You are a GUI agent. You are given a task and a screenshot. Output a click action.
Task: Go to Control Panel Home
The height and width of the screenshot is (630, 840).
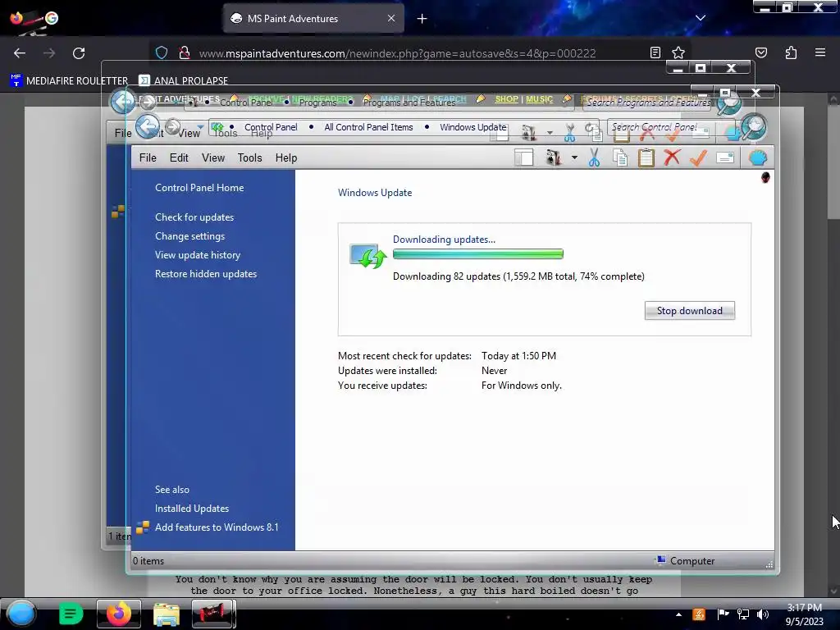[x=199, y=188]
